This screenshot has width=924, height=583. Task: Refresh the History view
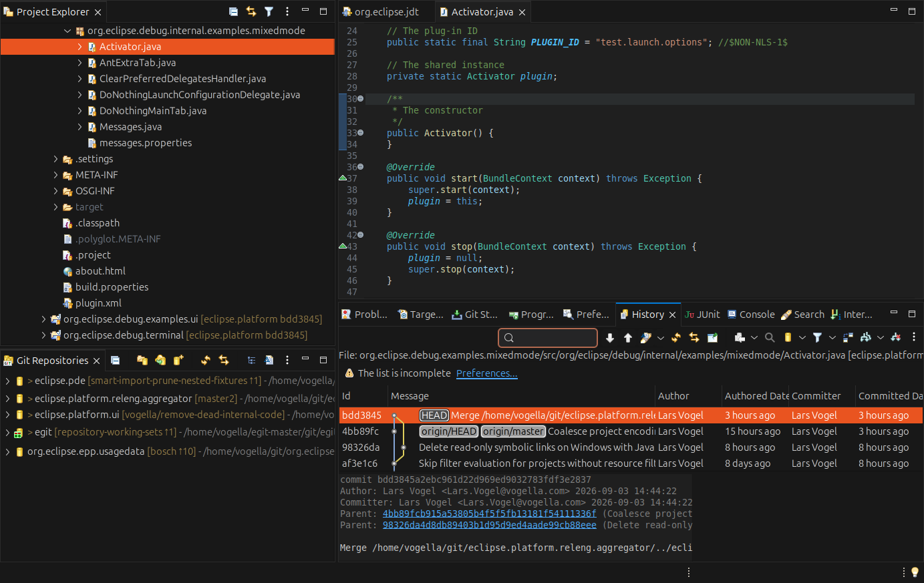tap(676, 338)
